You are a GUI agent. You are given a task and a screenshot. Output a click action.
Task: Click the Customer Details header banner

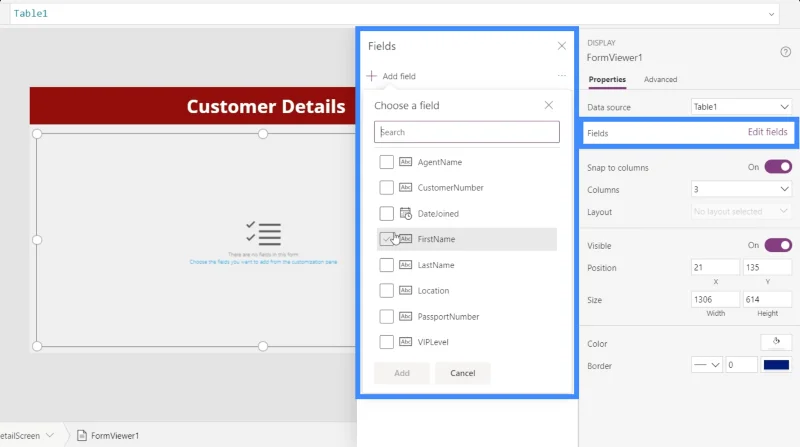193,106
